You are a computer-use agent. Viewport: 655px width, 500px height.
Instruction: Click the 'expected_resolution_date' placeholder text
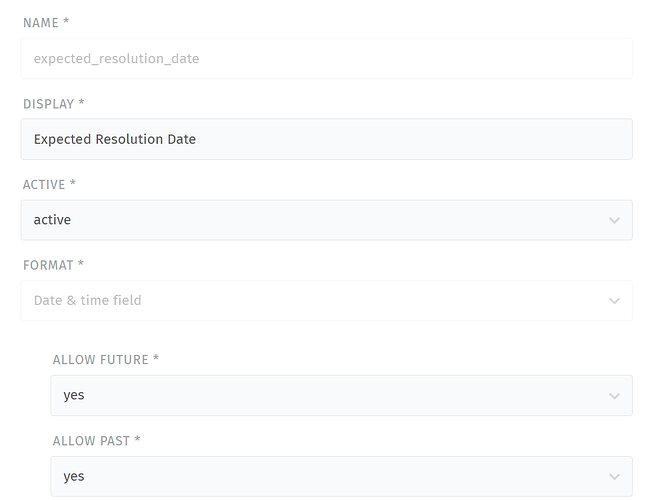(x=116, y=59)
